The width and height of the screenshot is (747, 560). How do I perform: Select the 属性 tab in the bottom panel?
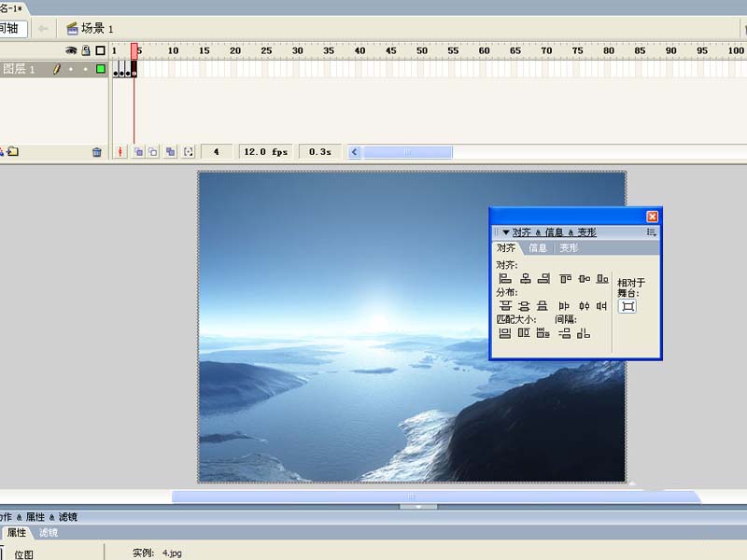pyautogui.click(x=17, y=532)
